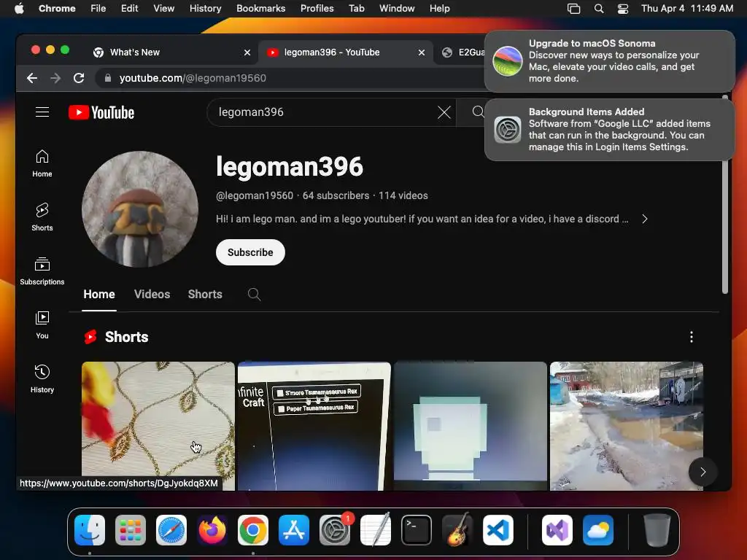Open the snowy puddle short thumbnail
Viewport: 747px width, 560px height.
(627, 426)
